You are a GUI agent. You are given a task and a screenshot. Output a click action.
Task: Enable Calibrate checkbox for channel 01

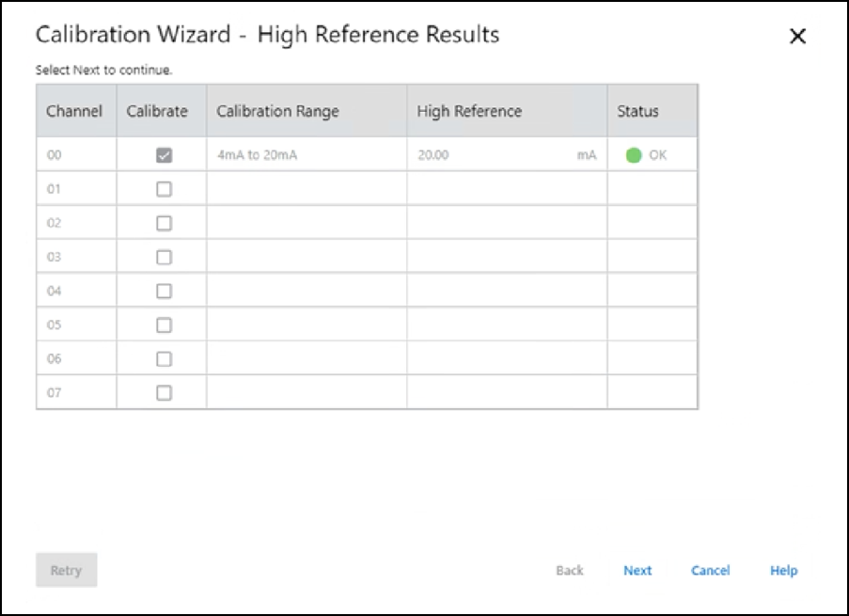click(x=164, y=189)
